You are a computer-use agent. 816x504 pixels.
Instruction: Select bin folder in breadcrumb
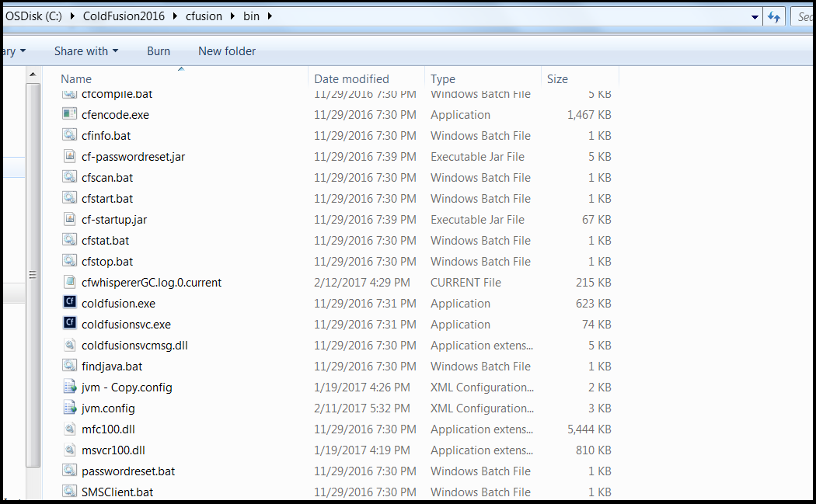[251, 16]
